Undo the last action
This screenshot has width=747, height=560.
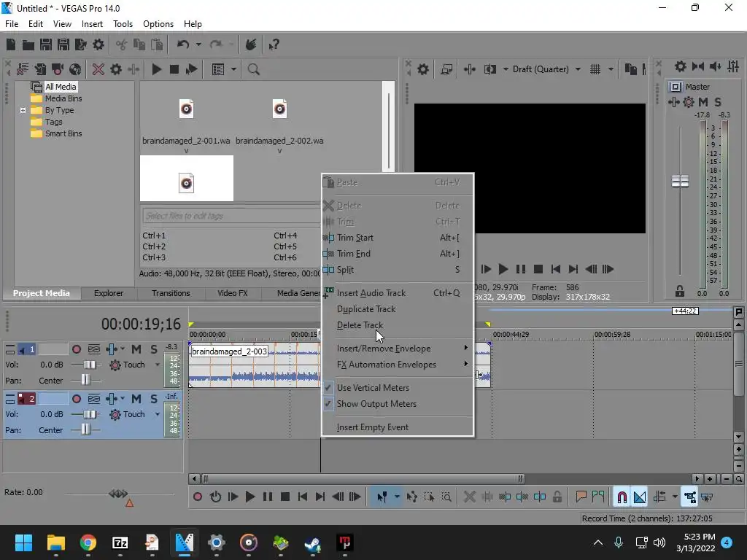[182, 44]
